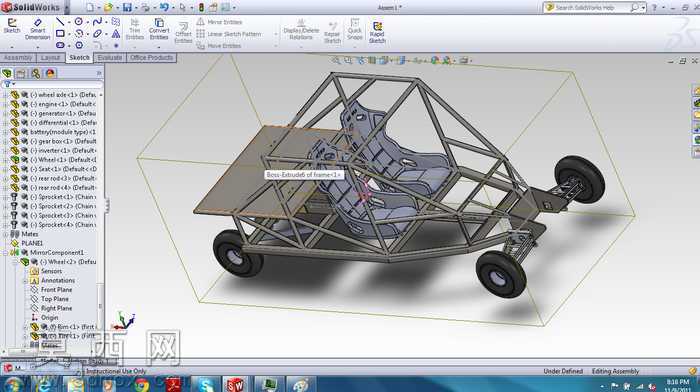The width and height of the screenshot is (700, 392).
Task: Select PLANE1 in the tree
Action: tap(32, 243)
